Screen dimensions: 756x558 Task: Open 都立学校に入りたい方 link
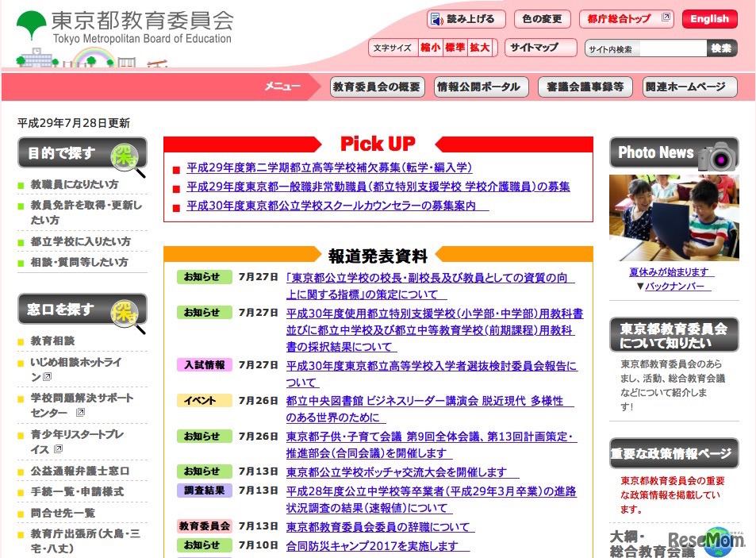[80, 241]
